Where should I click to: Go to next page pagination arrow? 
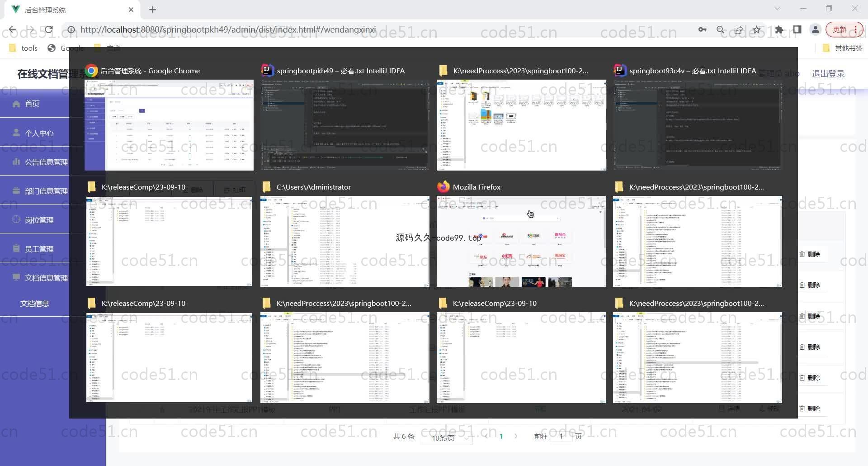(x=516, y=437)
